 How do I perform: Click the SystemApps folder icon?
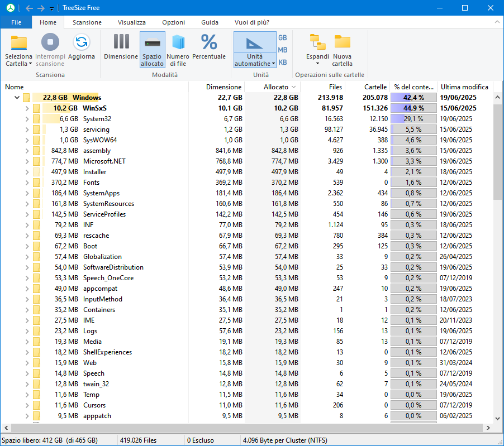click(x=36, y=193)
